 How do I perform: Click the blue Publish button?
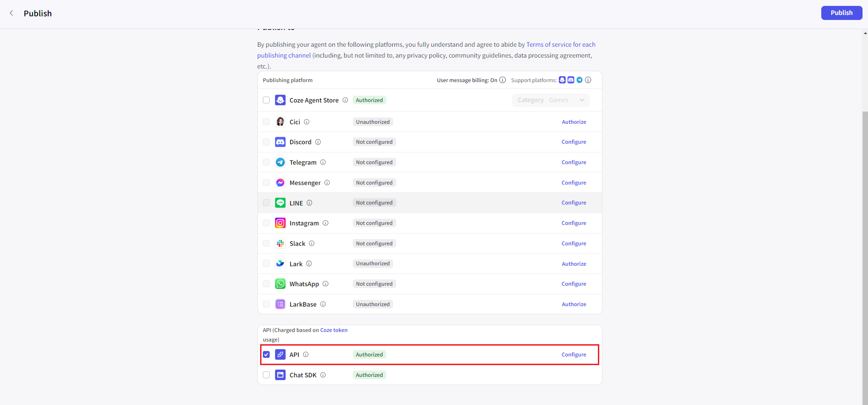coord(841,13)
